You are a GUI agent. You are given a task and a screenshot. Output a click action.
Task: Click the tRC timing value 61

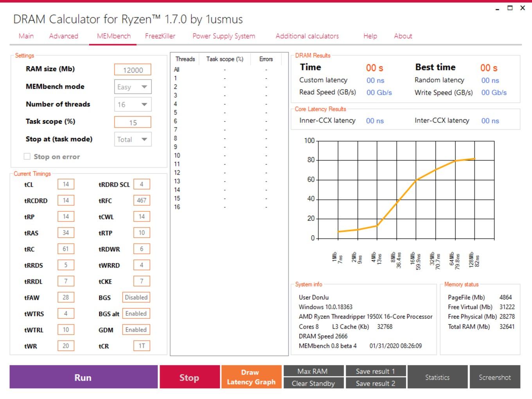click(66, 249)
